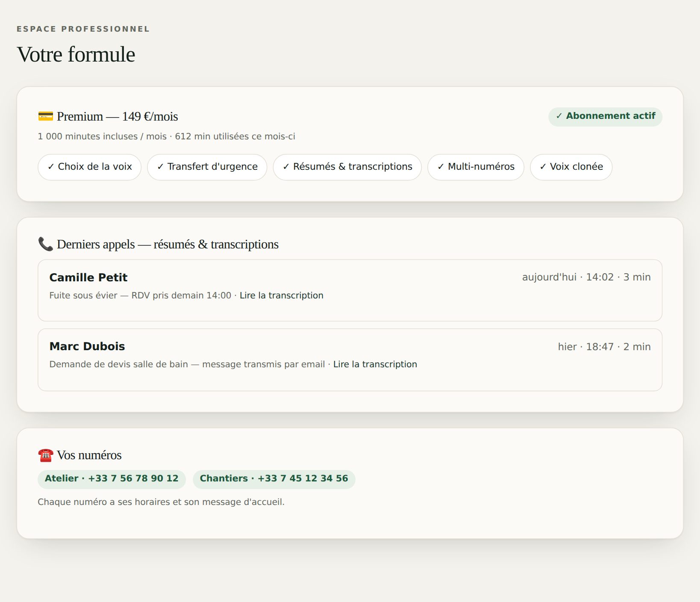Click the Chaque numéro a ses horaires note
This screenshot has height=602, width=700.
pos(161,502)
